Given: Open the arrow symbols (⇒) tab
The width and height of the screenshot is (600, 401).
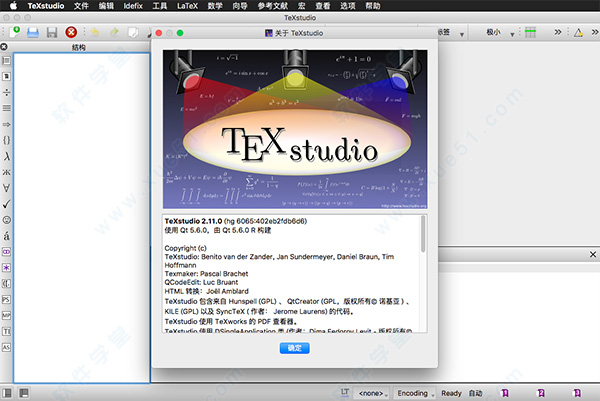Looking at the screenshot, I should [7, 124].
